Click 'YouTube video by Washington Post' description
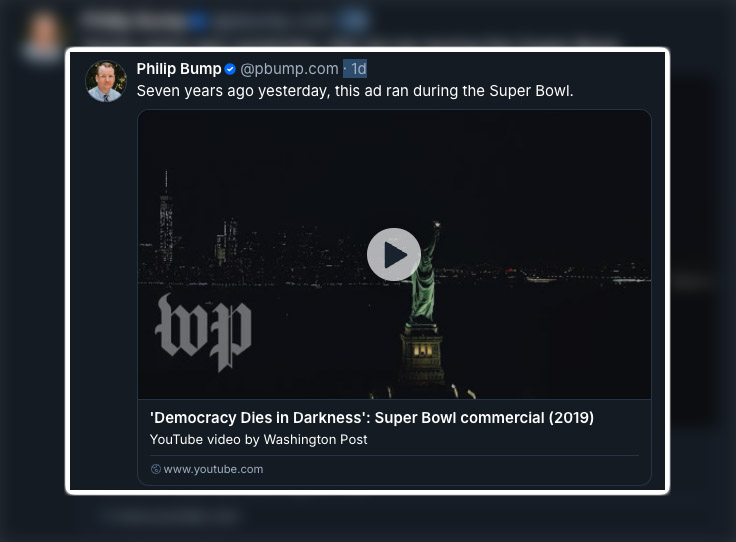 tap(258, 439)
